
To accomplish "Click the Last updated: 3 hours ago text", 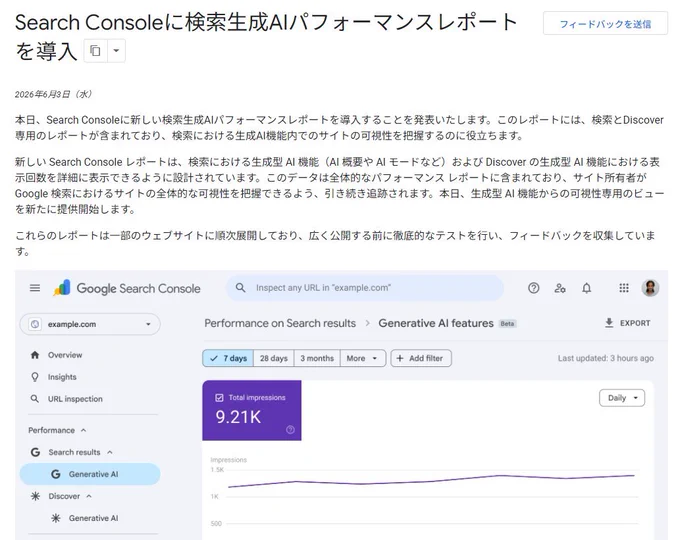I will coord(605,358).
